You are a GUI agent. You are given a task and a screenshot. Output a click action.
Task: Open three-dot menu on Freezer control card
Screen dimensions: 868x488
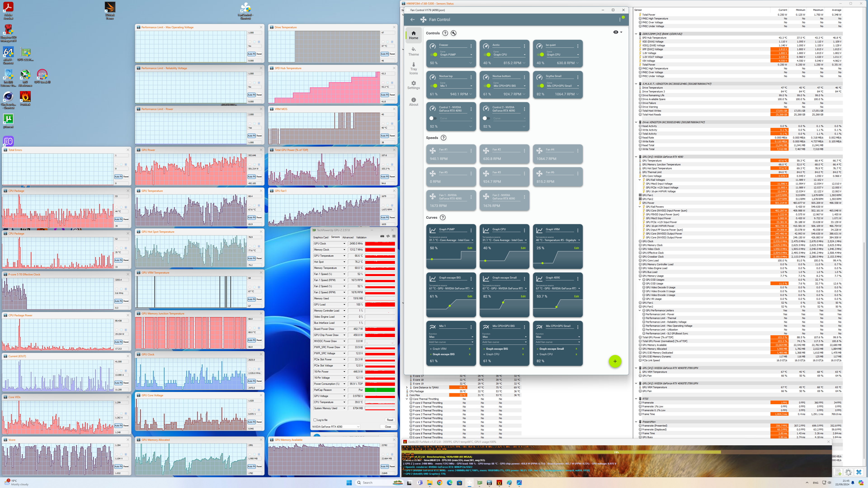pyautogui.click(x=471, y=46)
